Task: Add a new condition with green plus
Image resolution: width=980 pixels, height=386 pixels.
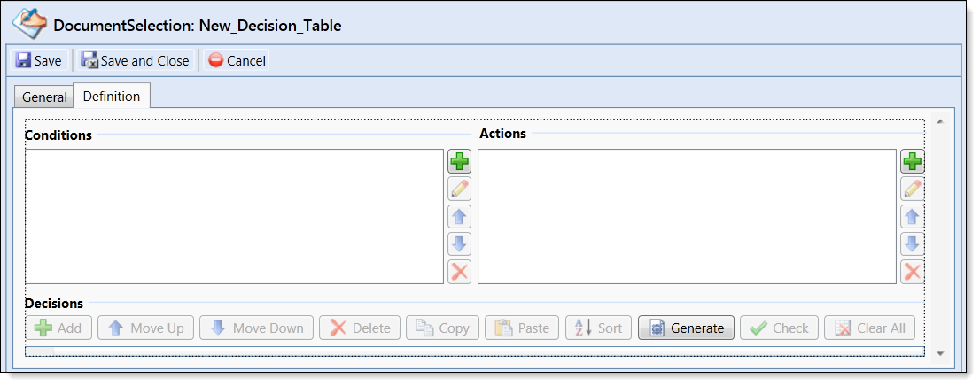Action: coord(459,162)
